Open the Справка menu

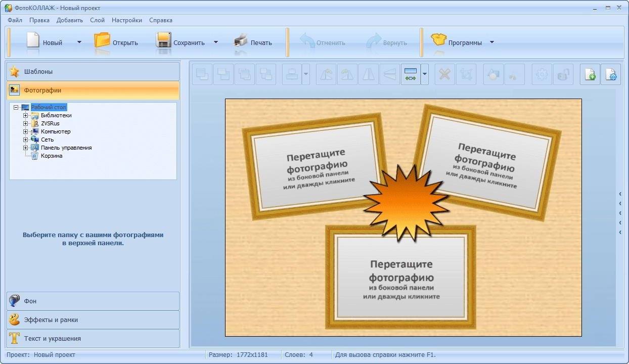(x=161, y=20)
